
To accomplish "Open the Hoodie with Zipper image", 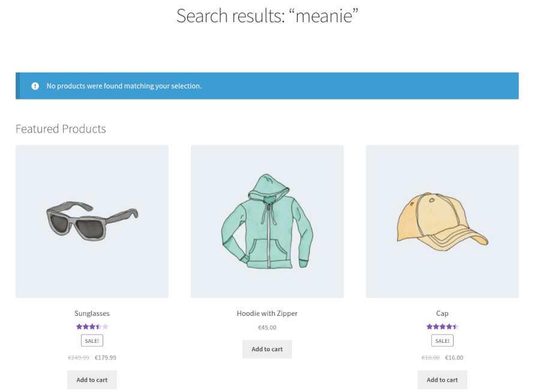I will pyautogui.click(x=267, y=222).
